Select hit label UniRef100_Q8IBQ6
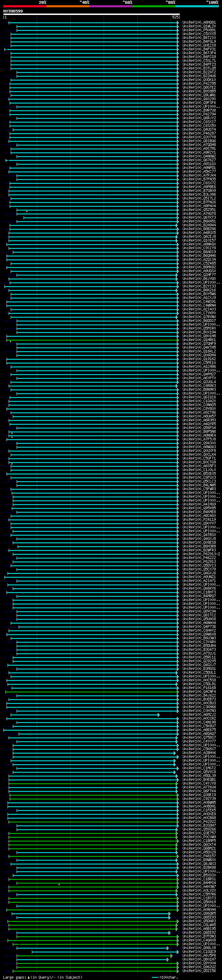 coord(199,141)
